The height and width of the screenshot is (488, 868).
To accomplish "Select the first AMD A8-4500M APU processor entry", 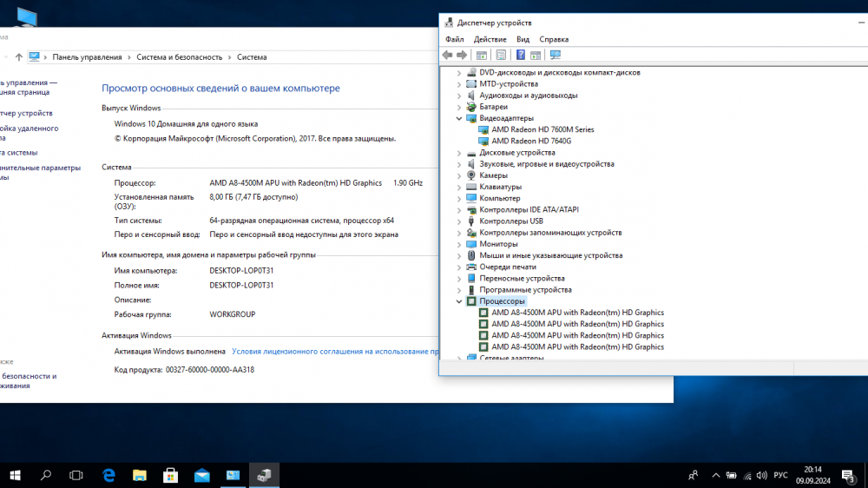I will tap(577, 313).
